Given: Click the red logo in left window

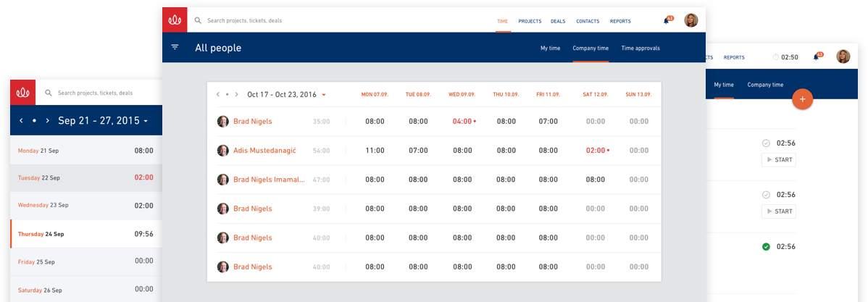Looking at the screenshot, I should coord(22,93).
